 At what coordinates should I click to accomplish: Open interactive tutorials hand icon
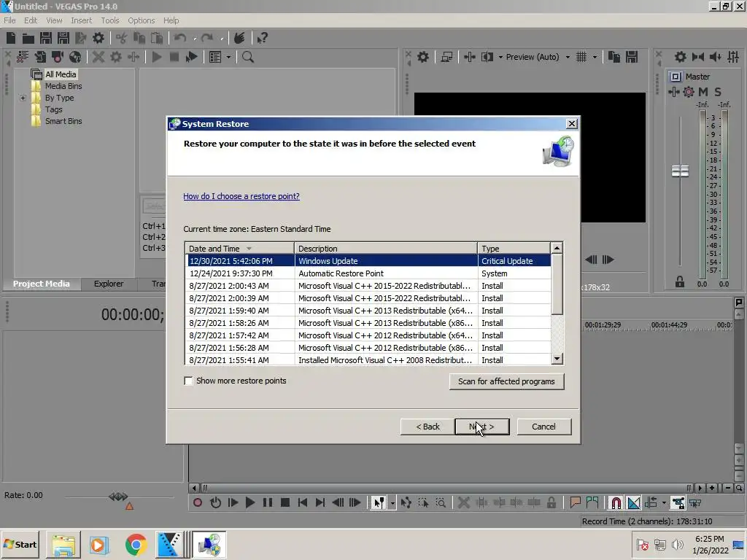tap(239, 38)
